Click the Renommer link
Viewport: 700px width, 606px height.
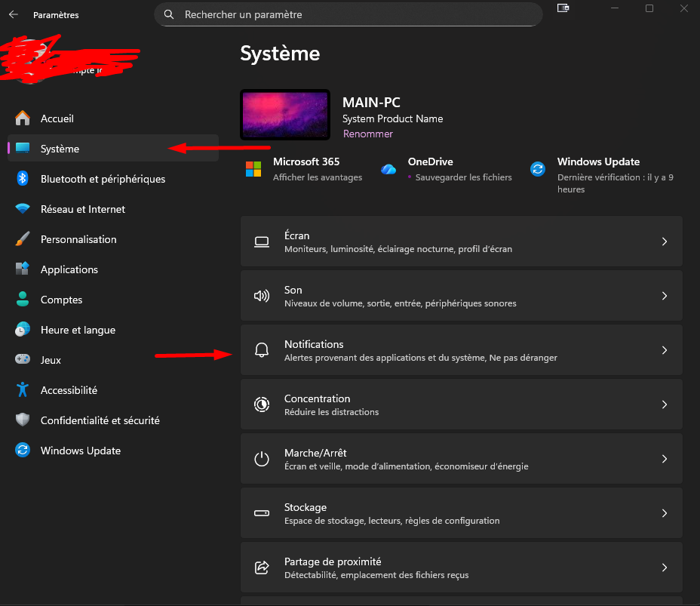pyautogui.click(x=368, y=134)
